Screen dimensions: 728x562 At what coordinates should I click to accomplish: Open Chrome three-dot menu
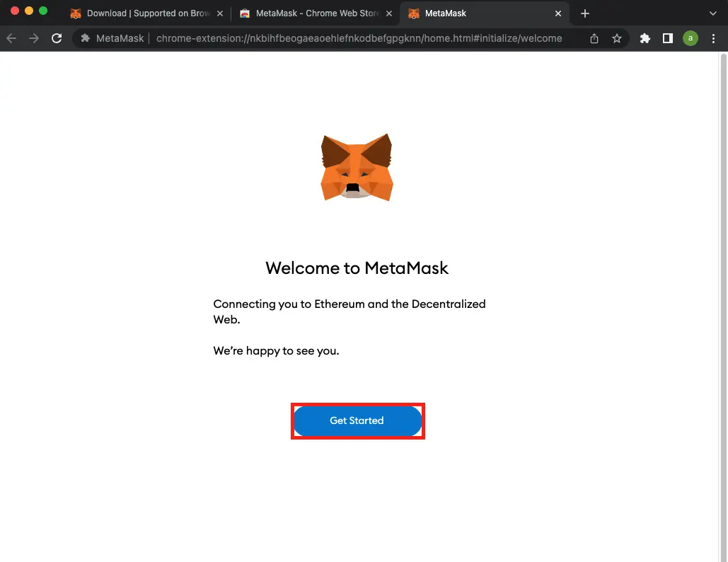pyautogui.click(x=714, y=38)
